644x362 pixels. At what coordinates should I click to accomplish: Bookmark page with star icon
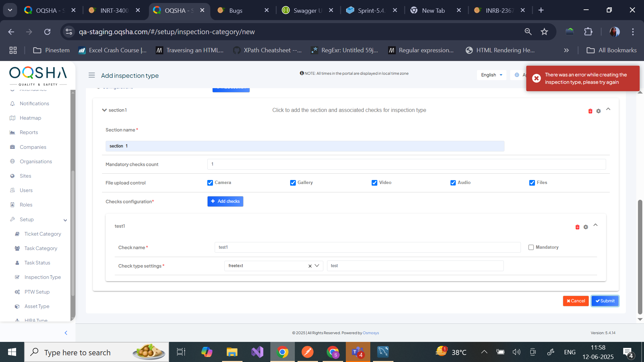click(x=544, y=32)
